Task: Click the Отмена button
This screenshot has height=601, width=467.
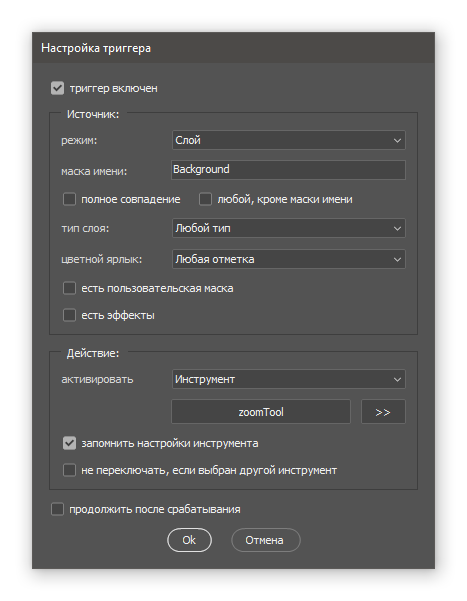Action: click(x=266, y=540)
